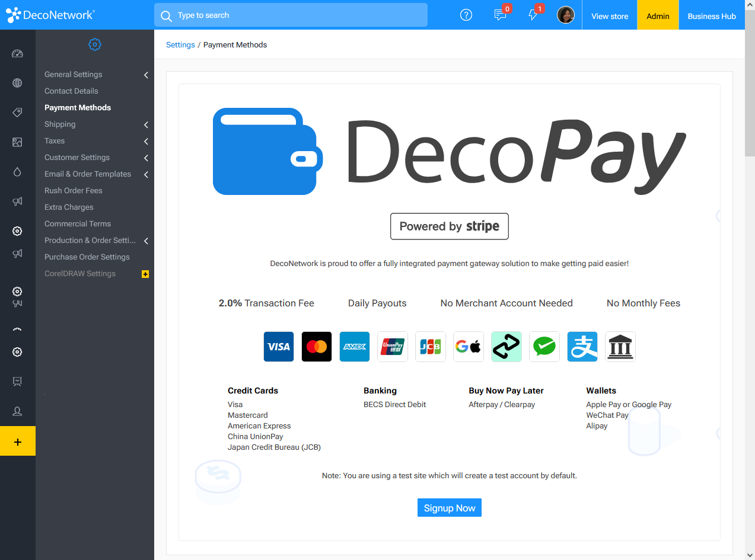Viewport: 755px width, 560px height.
Task: Select Payment Methods in settings menu
Action: click(78, 107)
